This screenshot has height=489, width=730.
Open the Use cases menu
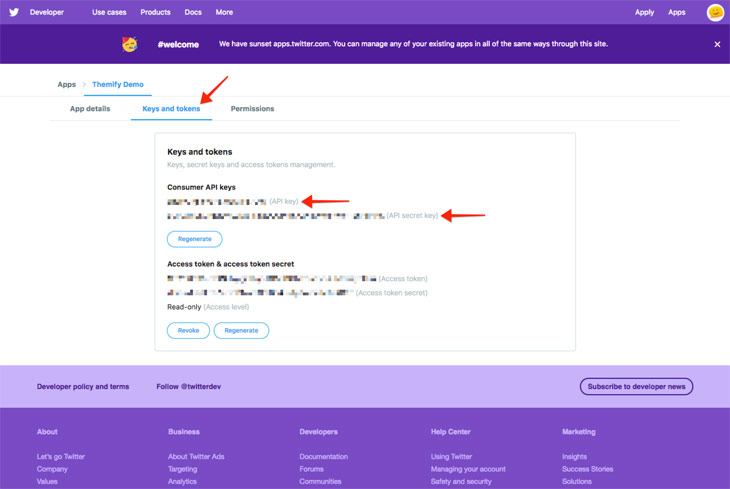(x=109, y=12)
